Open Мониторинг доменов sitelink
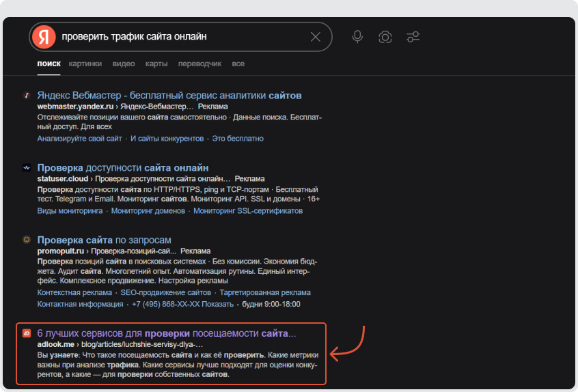578x392 pixels. pos(148,211)
